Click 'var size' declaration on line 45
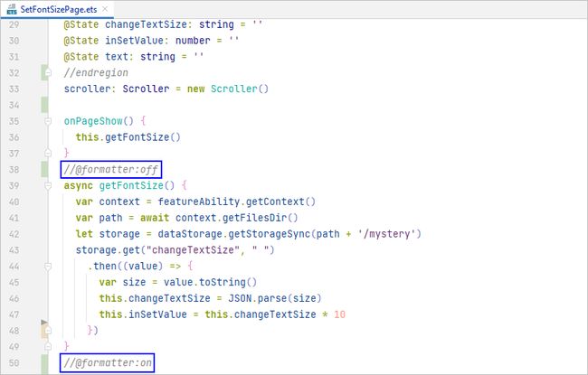 point(122,282)
